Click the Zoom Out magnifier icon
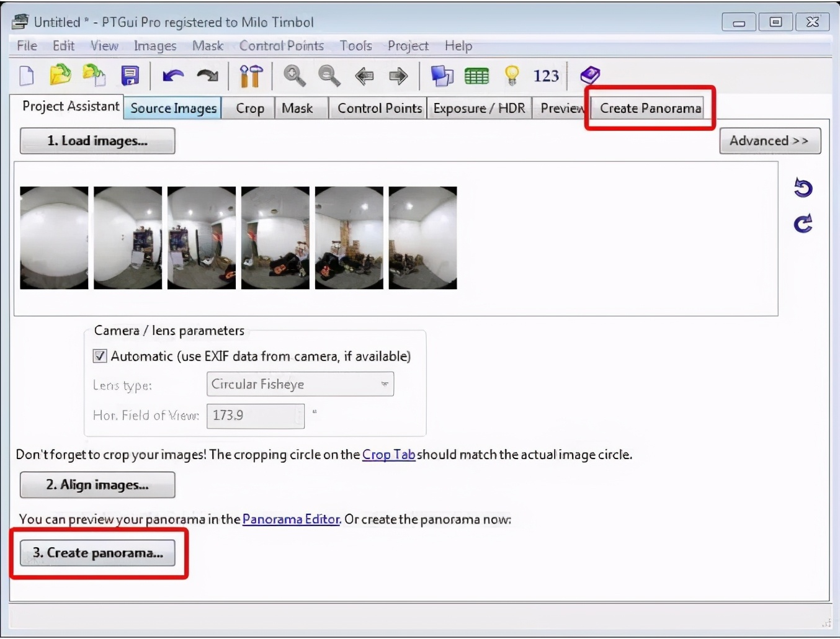The image size is (840, 639). click(329, 76)
